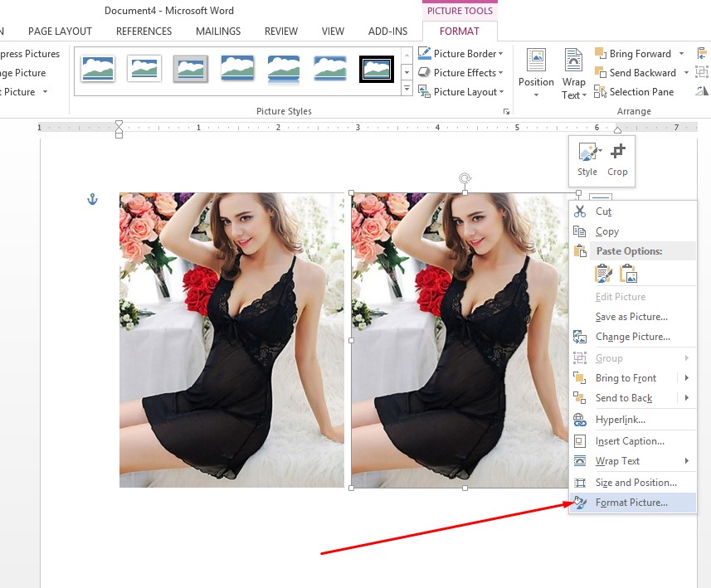The width and height of the screenshot is (711, 588).
Task: Expand the Bring to Front submenu arrow
Action: tap(686, 377)
